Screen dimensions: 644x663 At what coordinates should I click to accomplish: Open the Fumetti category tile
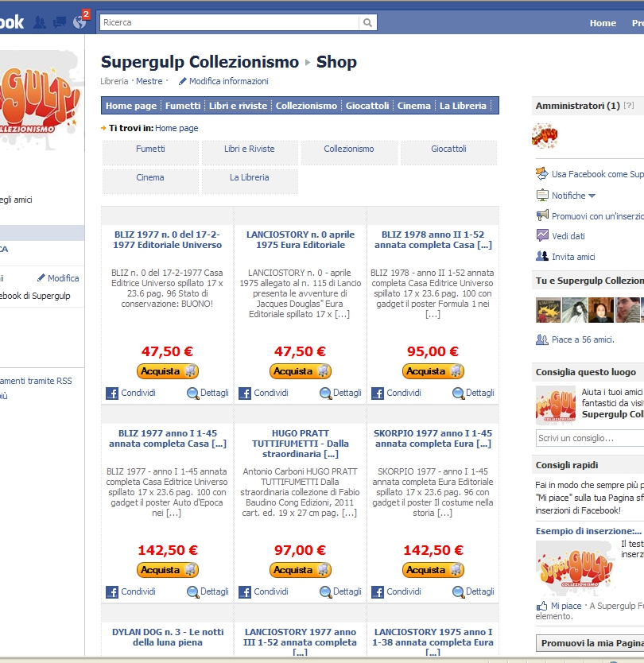pyautogui.click(x=150, y=153)
